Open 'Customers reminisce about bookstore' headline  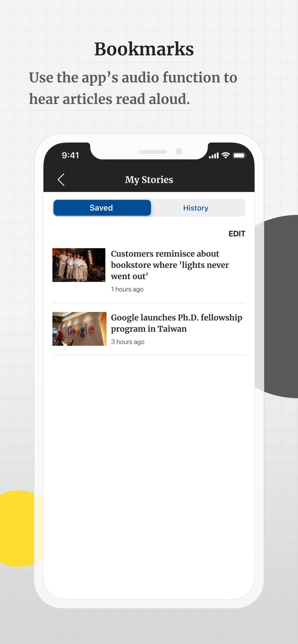coord(170,265)
